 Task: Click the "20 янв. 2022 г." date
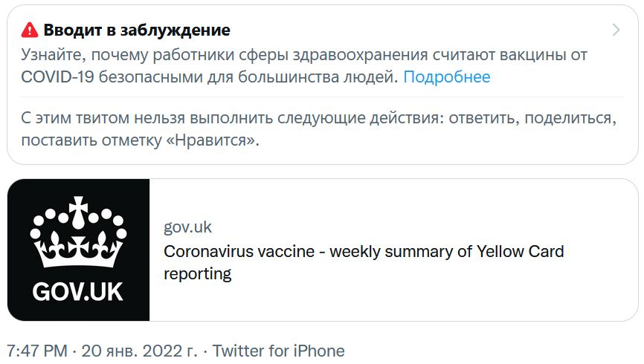coord(139,351)
